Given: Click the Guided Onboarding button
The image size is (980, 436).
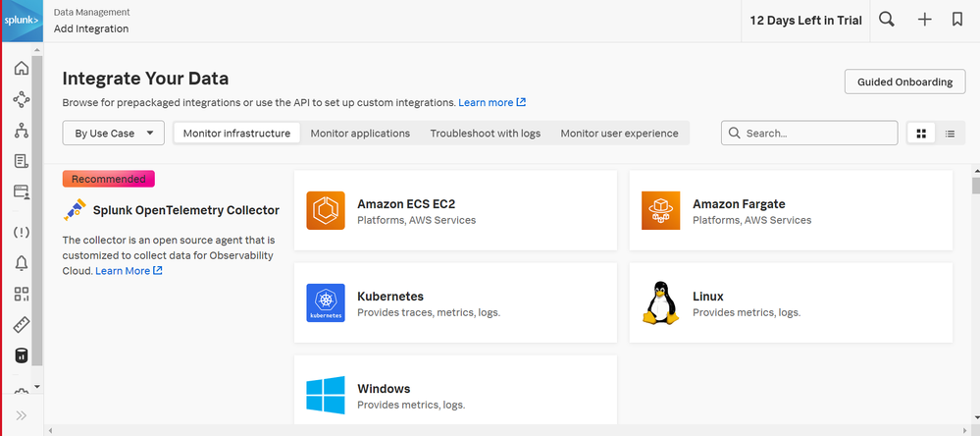Looking at the screenshot, I should pos(904,82).
